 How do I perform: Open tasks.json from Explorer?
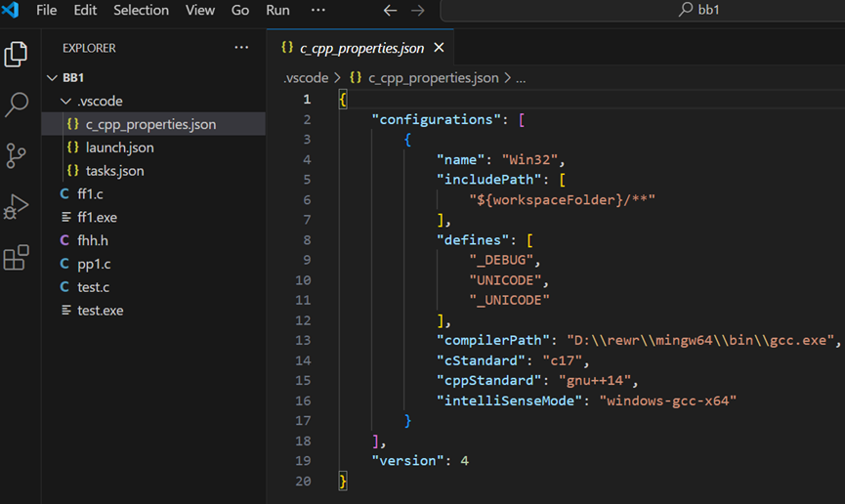coord(153,170)
